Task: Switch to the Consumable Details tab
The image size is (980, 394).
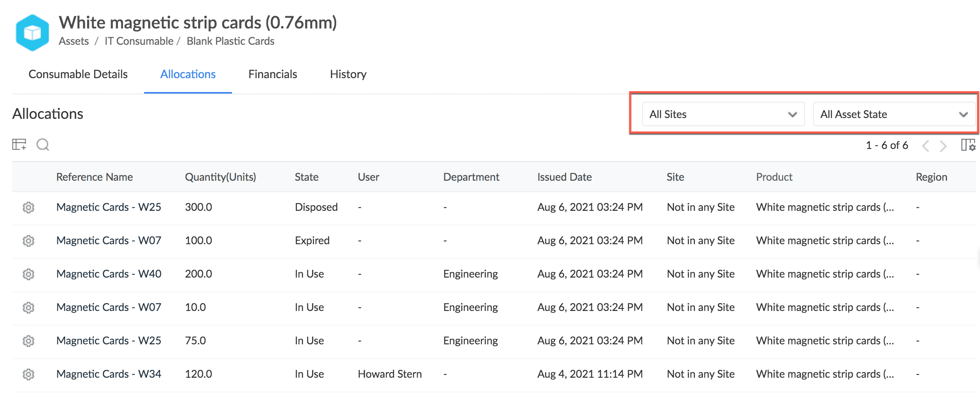Action: point(78,74)
